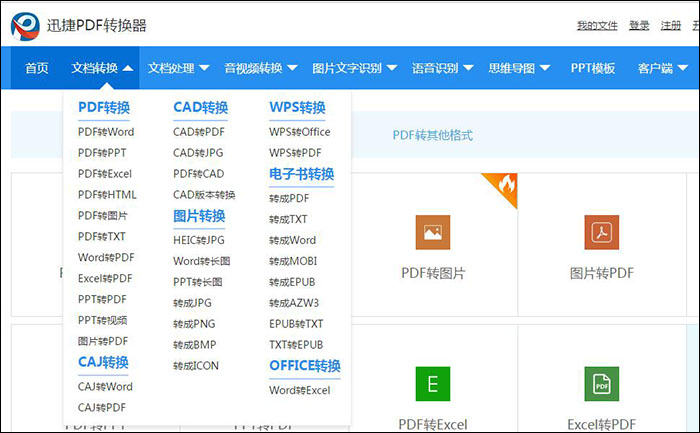The image size is (700, 433).
Task: Choose CAJ转Word menu entry
Action: 105,387
